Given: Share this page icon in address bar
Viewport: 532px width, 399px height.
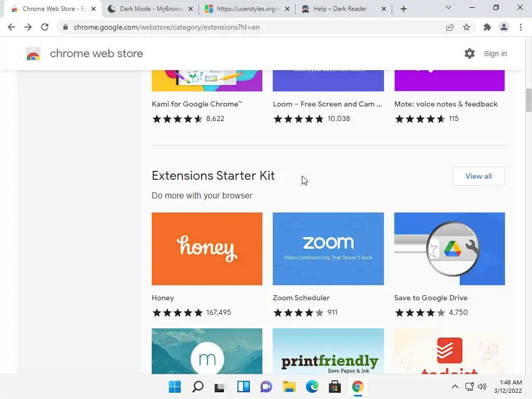Looking at the screenshot, I should coord(450,27).
